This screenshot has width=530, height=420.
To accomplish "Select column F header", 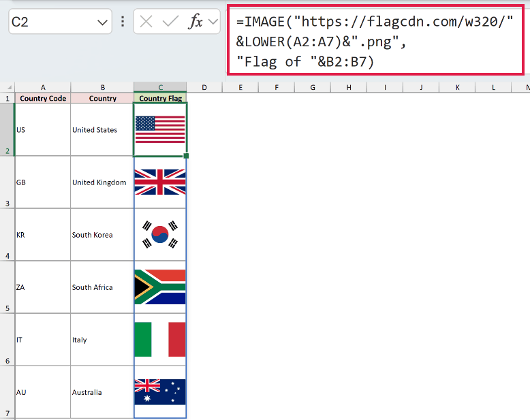I will (x=277, y=87).
